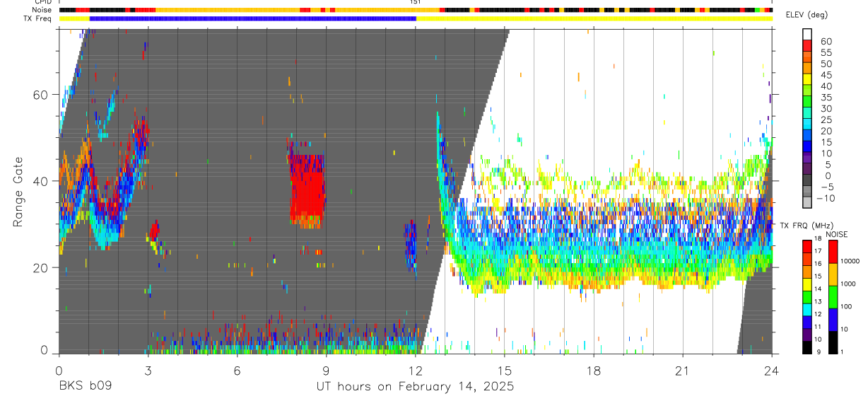The height and width of the screenshot is (401, 868).
Task: Click the large red echo block near 8-9 UT
Action: [307, 190]
